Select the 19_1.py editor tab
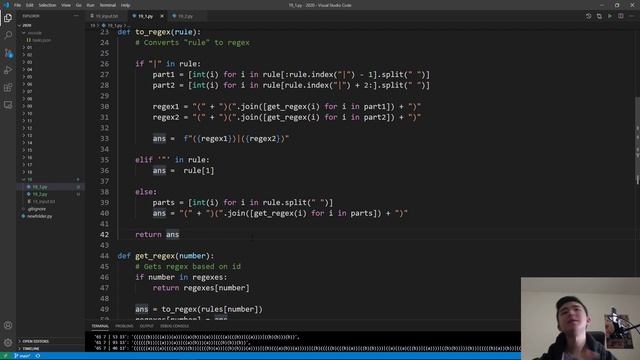Viewport: 640px width, 360px height. coord(146,16)
